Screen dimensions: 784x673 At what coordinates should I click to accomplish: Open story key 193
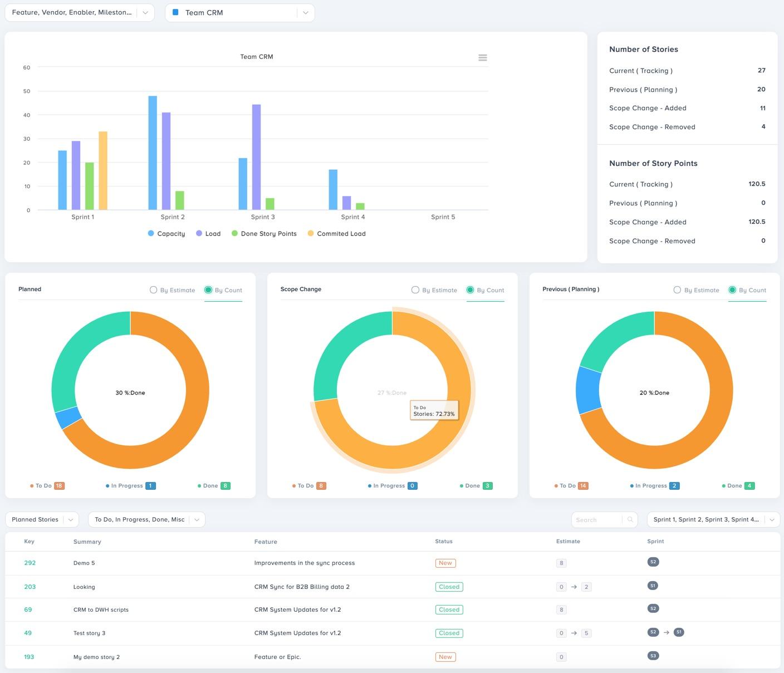pyautogui.click(x=29, y=657)
